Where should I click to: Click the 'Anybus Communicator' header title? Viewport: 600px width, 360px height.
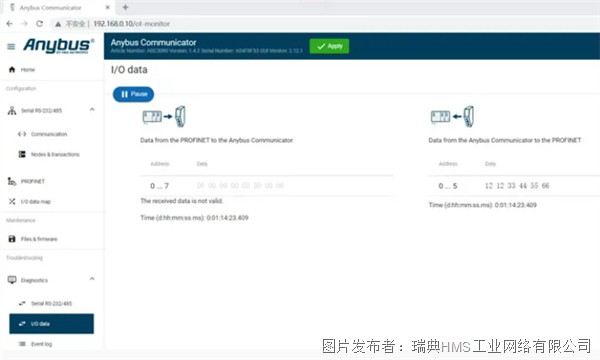[x=153, y=42]
